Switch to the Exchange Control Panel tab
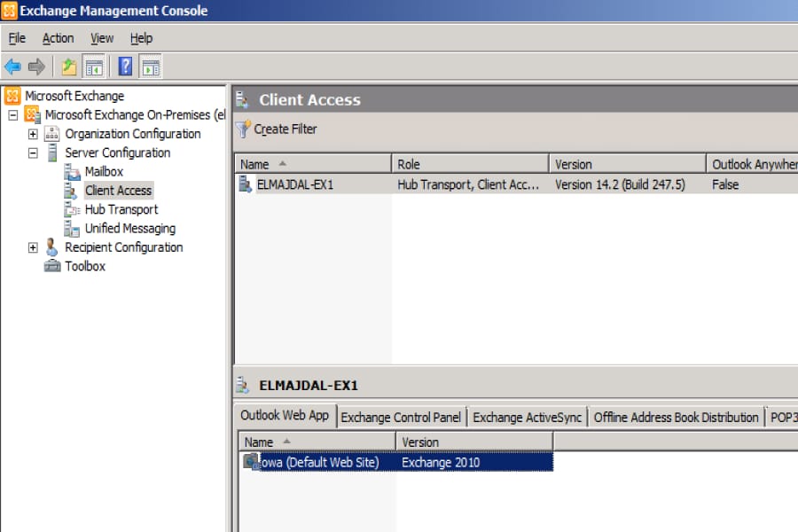This screenshot has height=532, width=798. (x=401, y=418)
